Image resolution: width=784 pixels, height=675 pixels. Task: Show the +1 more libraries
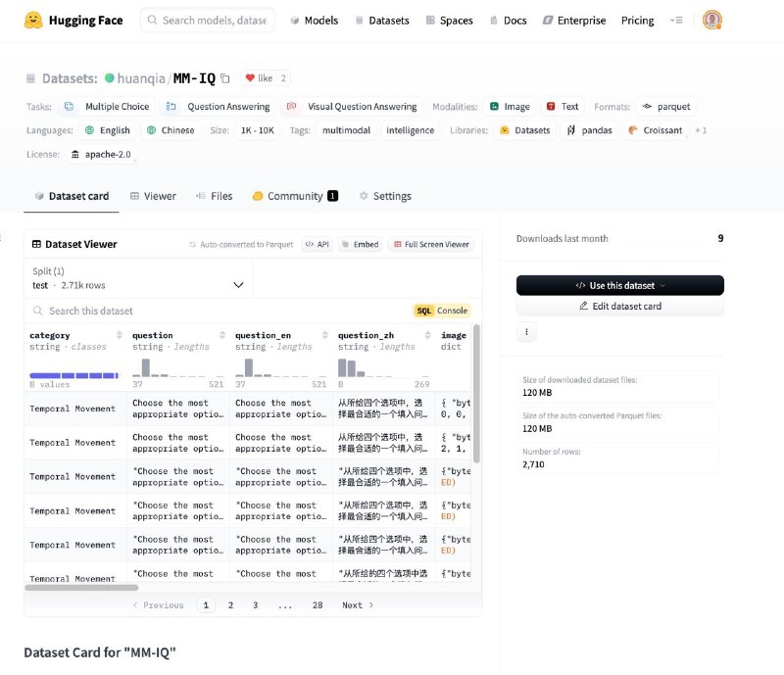(x=701, y=130)
